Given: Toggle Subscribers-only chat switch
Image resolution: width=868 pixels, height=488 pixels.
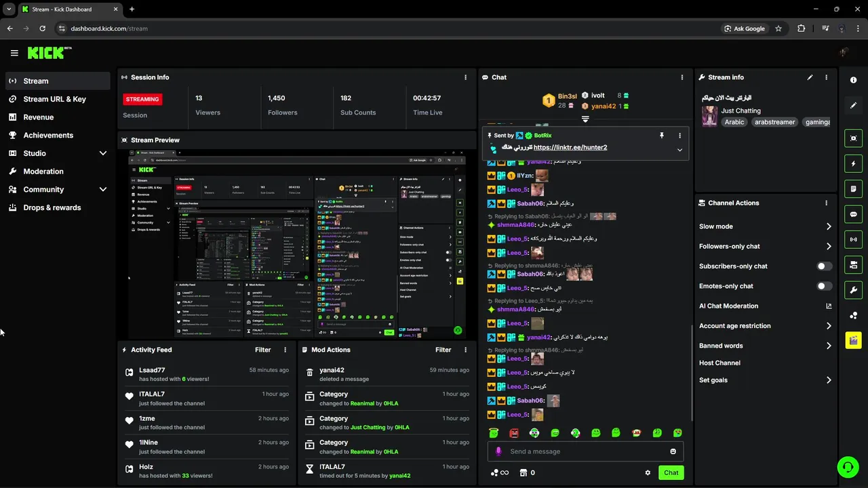Looking at the screenshot, I should 824,266.
